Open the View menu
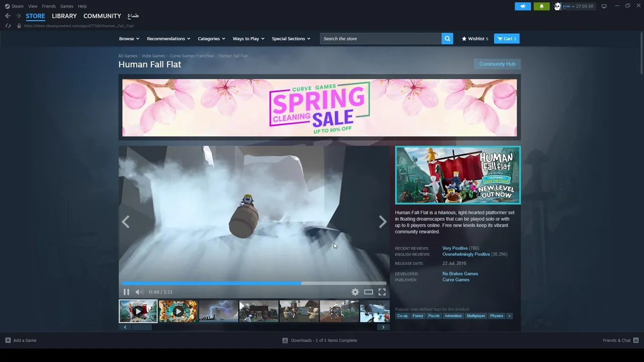 click(x=33, y=6)
